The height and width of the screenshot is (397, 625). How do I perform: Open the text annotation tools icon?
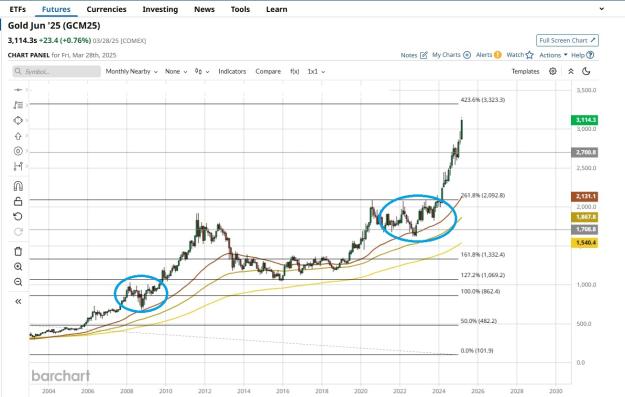pos(18,105)
